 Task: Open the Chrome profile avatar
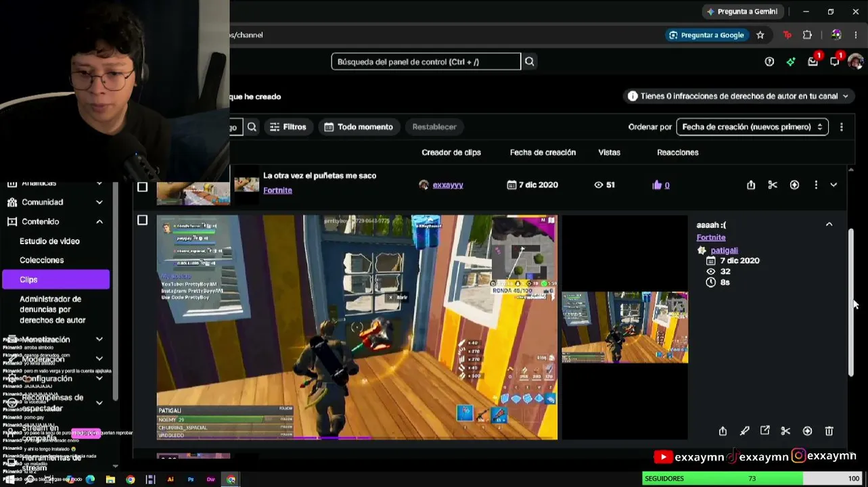[836, 34]
